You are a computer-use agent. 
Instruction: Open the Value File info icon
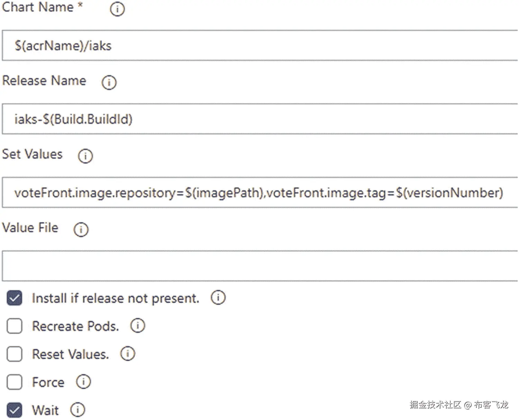[81, 229]
